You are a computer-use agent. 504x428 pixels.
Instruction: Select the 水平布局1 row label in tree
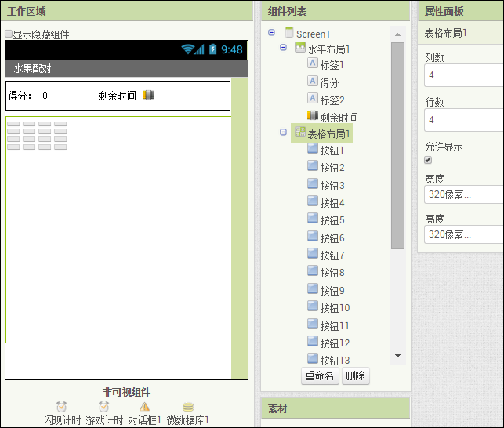[328, 49]
